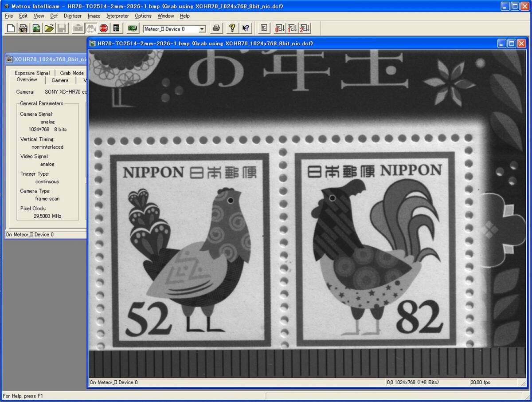The image size is (532, 402).
Task: Click the calculator grid toolbar icon
Action: pos(116,28)
